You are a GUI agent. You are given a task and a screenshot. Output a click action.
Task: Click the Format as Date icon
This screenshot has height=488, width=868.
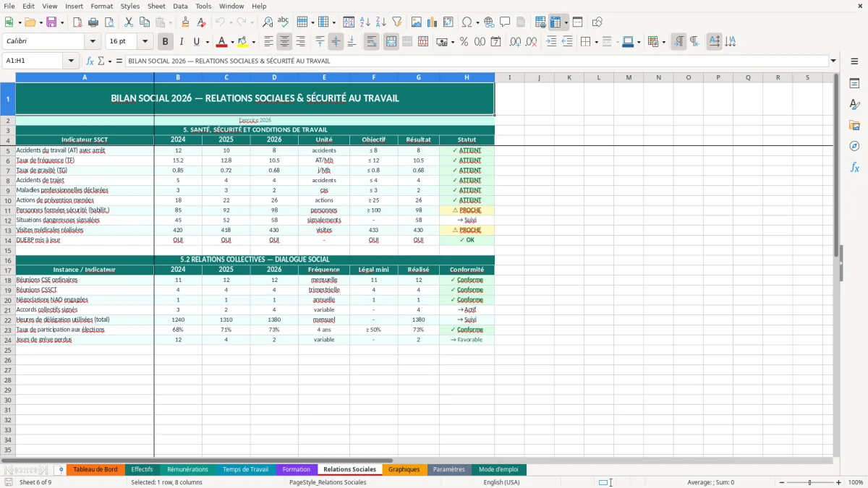pyautogui.click(x=495, y=42)
